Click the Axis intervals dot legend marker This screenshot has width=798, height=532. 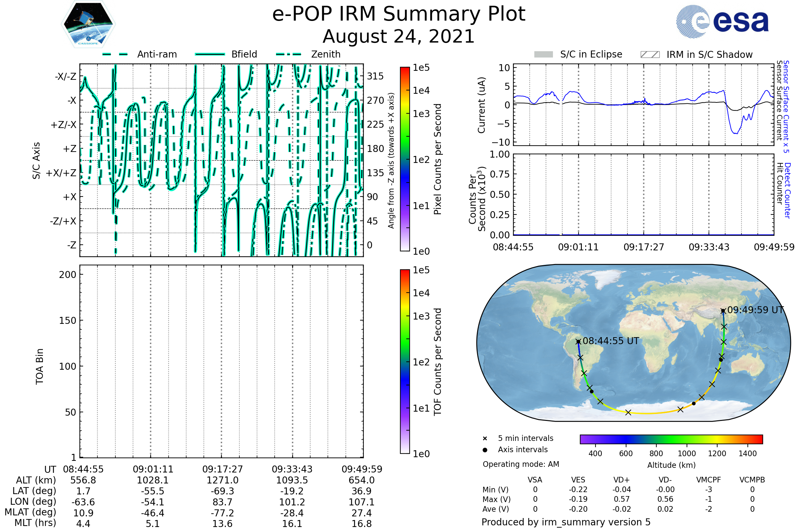(x=485, y=450)
